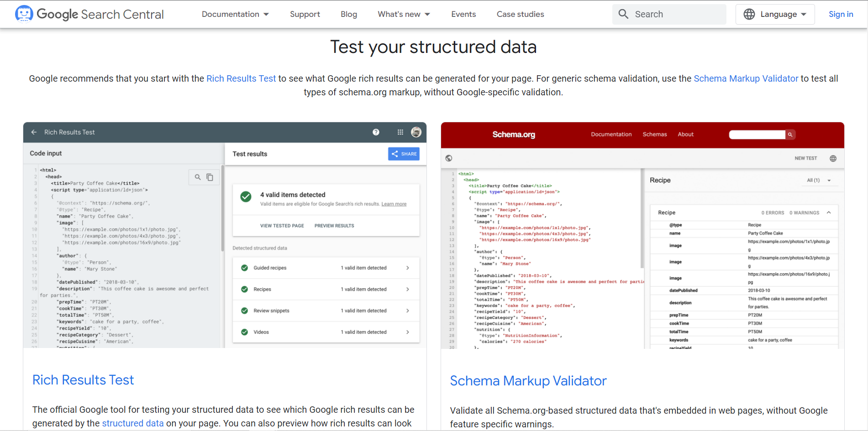Click the user avatar in Rich Results Test
The width and height of the screenshot is (868, 431).
[x=416, y=132]
